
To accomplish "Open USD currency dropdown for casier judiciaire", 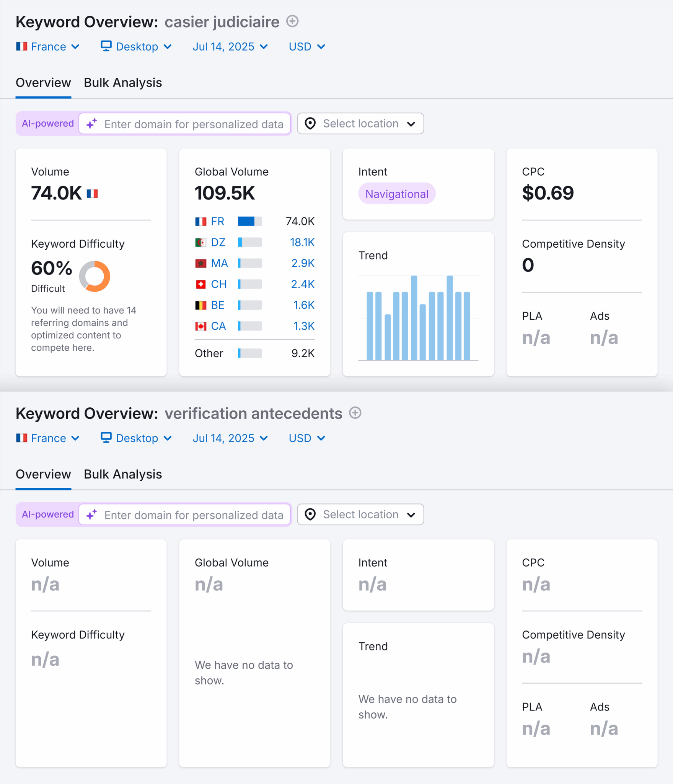I will [307, 47].
